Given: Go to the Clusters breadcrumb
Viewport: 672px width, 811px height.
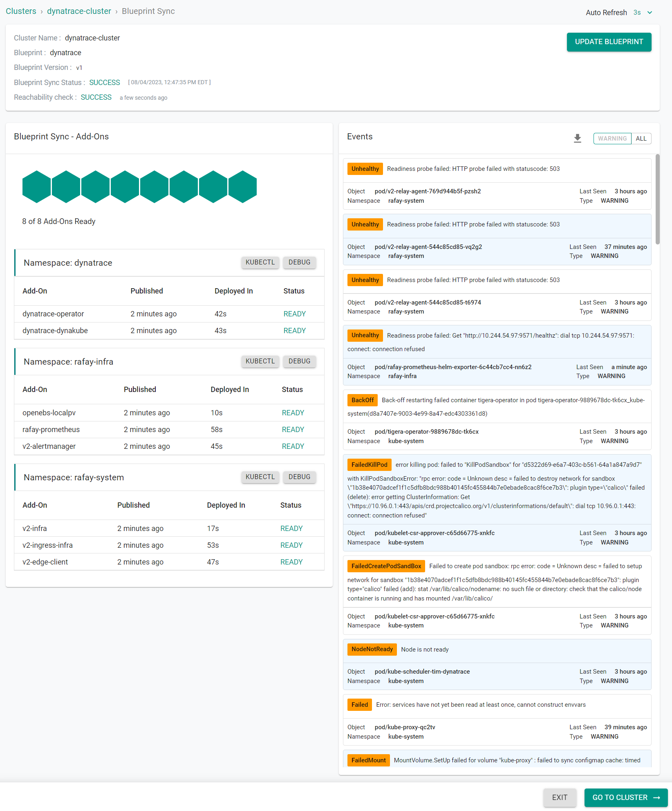Looking at the screenshot, I should 21,11.
